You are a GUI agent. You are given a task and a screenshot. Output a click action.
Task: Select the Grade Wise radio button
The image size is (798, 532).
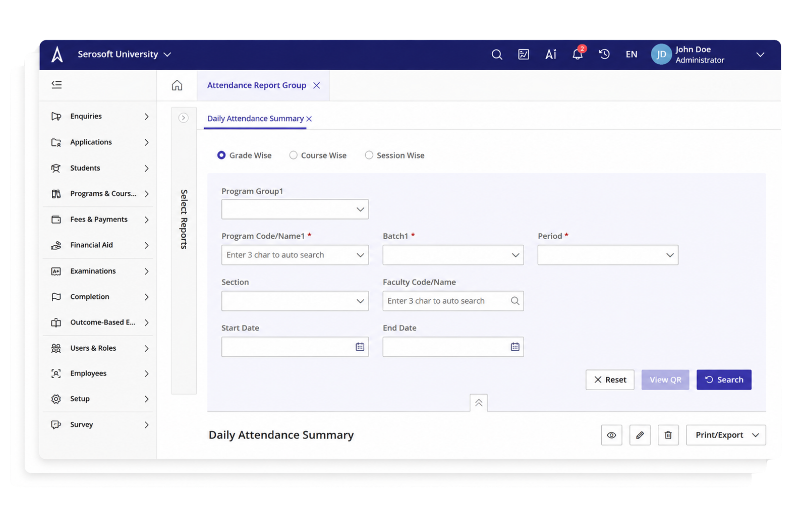point(222,155)
